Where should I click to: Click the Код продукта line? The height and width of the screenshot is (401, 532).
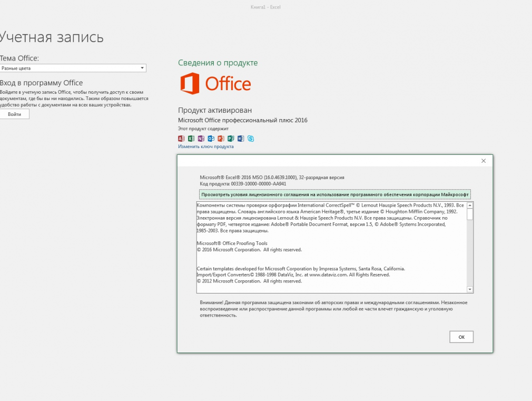pyautogui.click(x=243, y=184)
